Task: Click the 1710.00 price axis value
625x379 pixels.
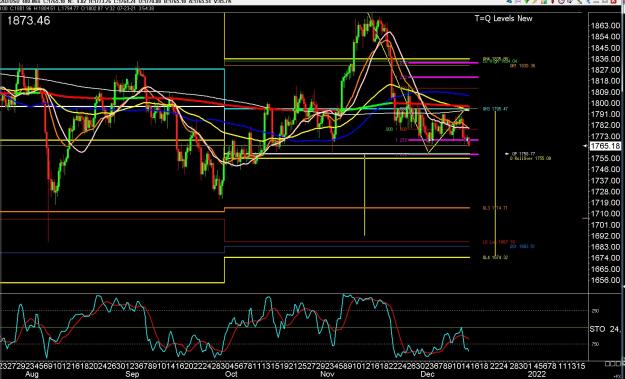Action: click(x=605, y=214)
